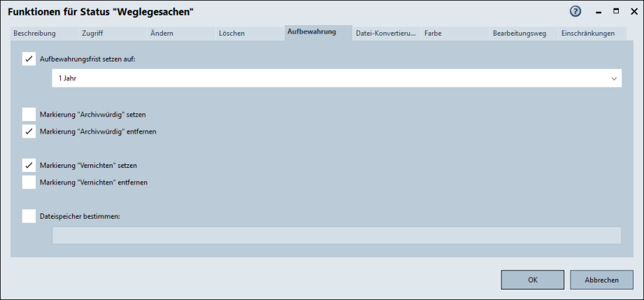Image resolution: width=644 pixels, height=300 pixels.
Task: Switch to the Beschreibung tab
Action: [x=34, y=34]
